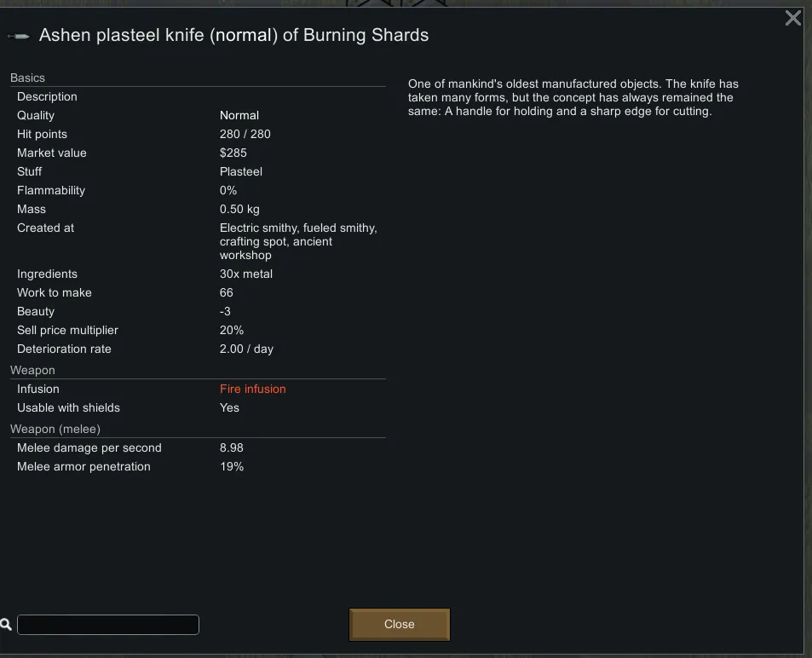
Task: Close the info card with the X
Action: pos(792,18)
